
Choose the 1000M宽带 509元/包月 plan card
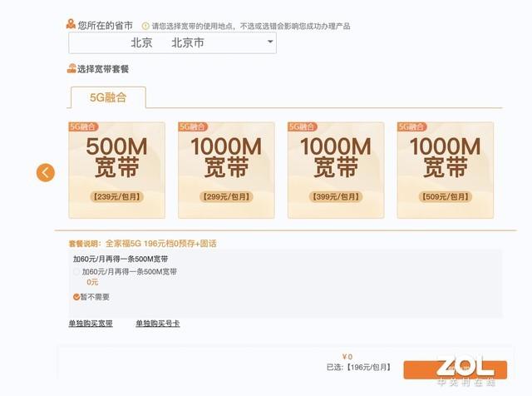[446, 171]
